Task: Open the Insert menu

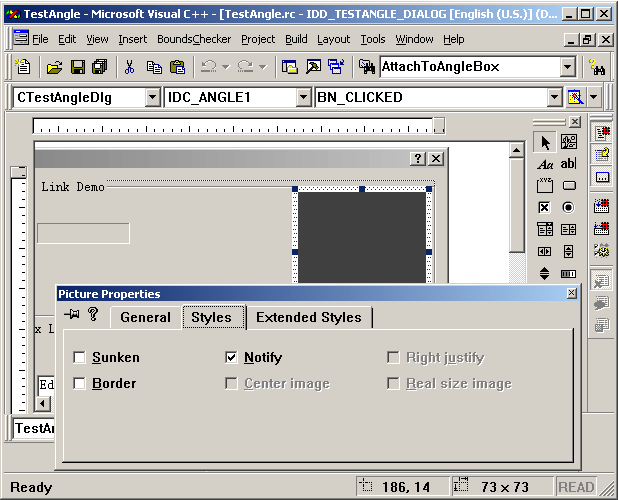Action: 132,39
